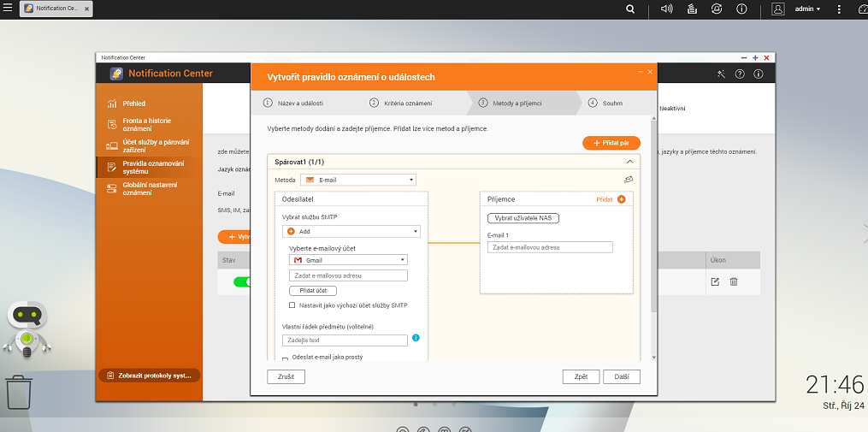Click the admin user avatar icon
Screen dimensions: 868x432
tap(777, 9)
